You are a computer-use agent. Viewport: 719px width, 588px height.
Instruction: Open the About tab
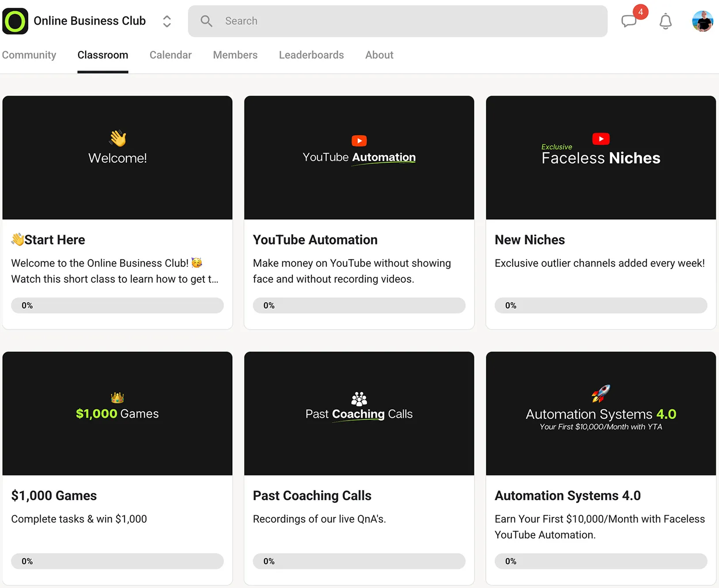[x=379, y=55]
